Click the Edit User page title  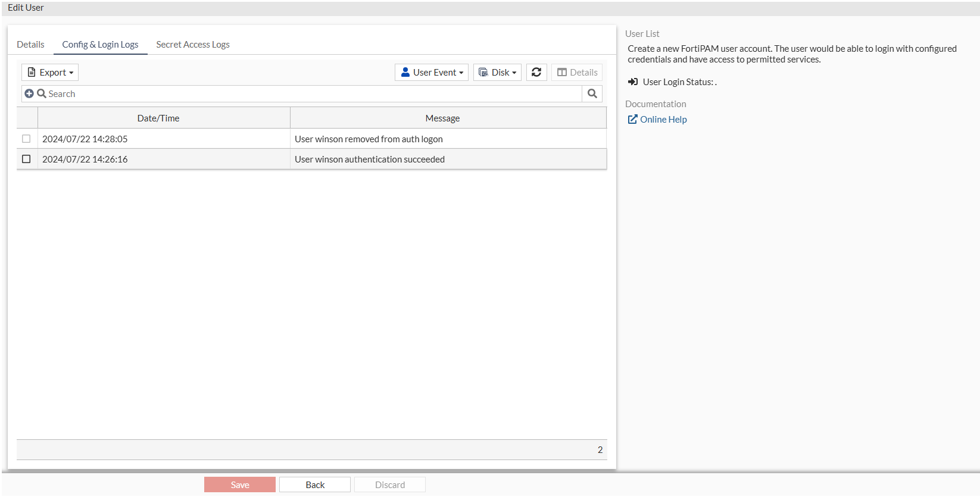pyautogui.click(x=26, y=8)
